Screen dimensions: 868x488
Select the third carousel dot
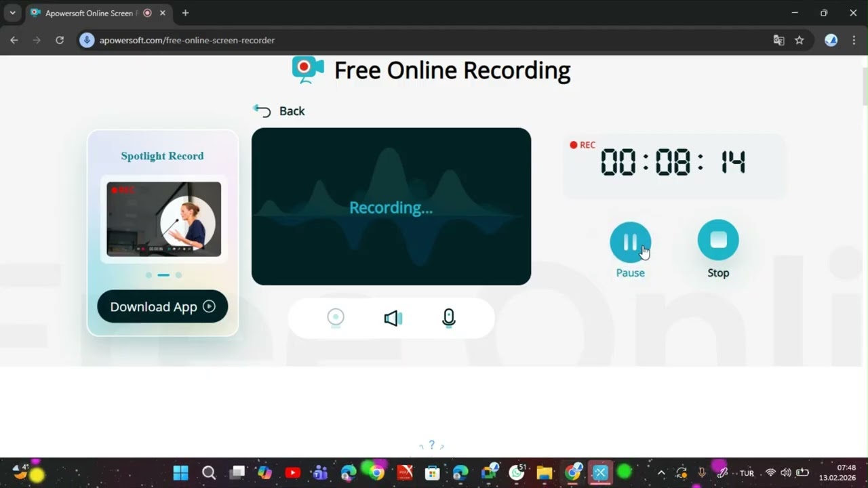pos(178,275)
